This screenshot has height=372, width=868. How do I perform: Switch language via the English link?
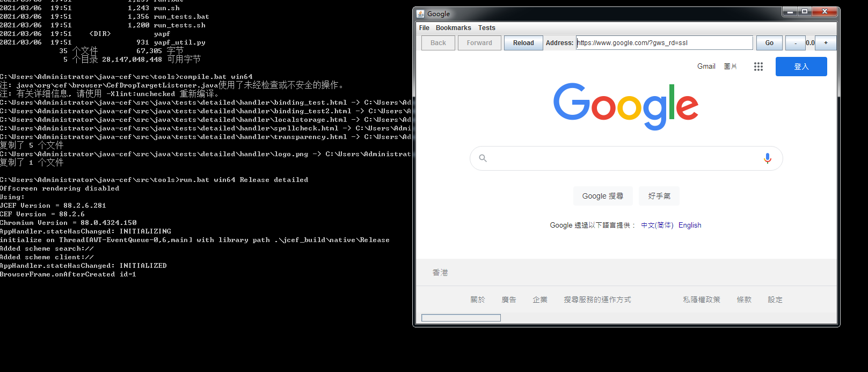click(689, 225)
